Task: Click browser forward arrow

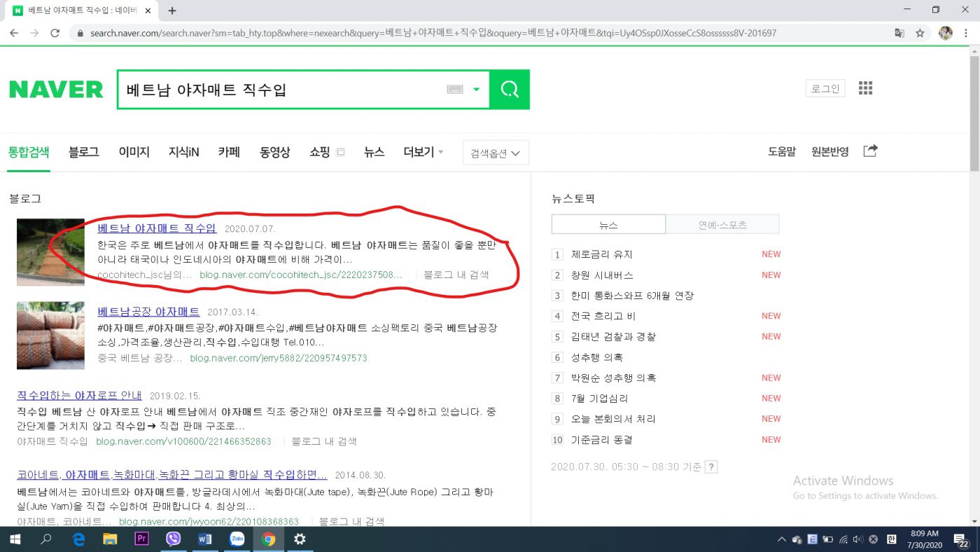Action: pyautogui.click(x=34, y=33)
